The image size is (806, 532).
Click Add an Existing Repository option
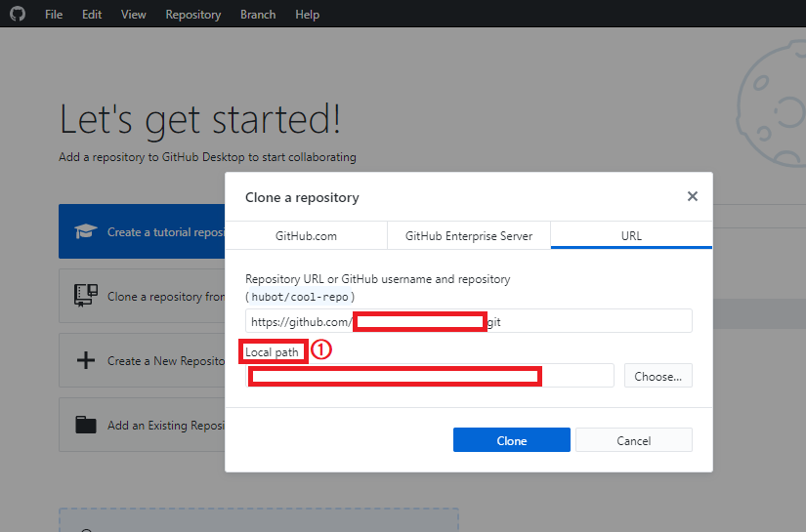pyautogui.click(x=142, y=425)
